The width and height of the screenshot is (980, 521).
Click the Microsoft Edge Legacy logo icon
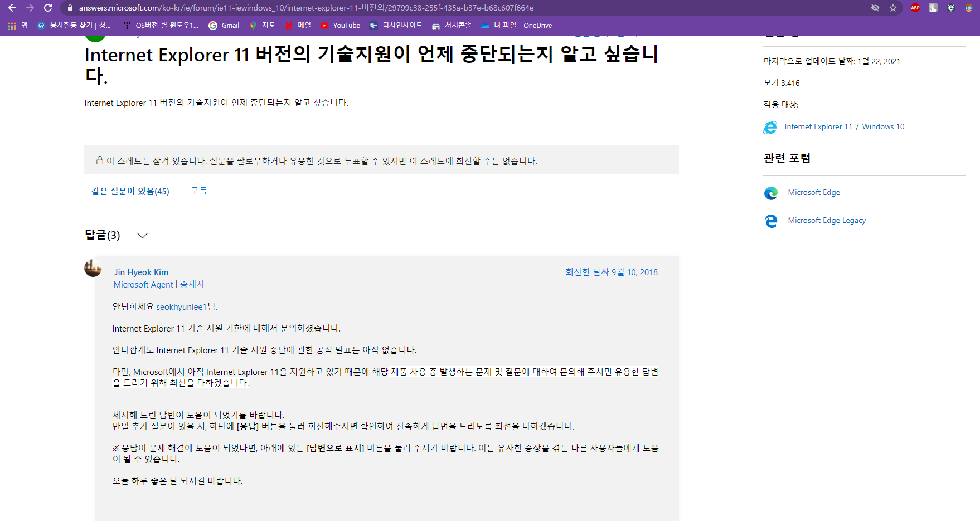coord(771,221)
